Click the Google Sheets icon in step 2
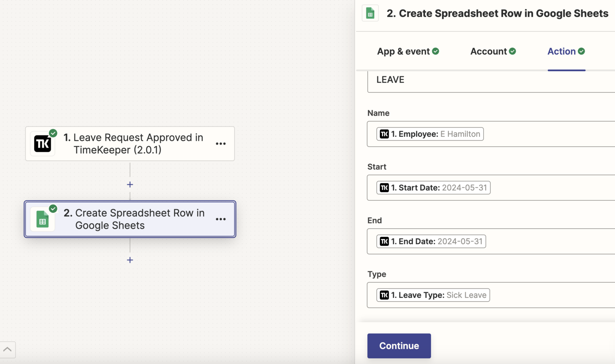Image resolution: width=615 pixels, height=364 pixels. pos(43,219)
